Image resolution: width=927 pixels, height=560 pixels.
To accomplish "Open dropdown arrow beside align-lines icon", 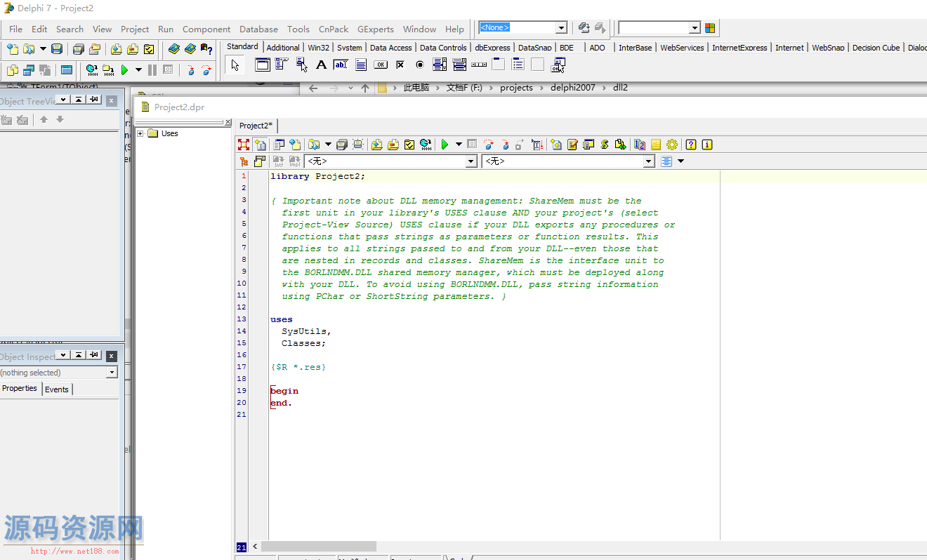I will (x=681, y=161).
